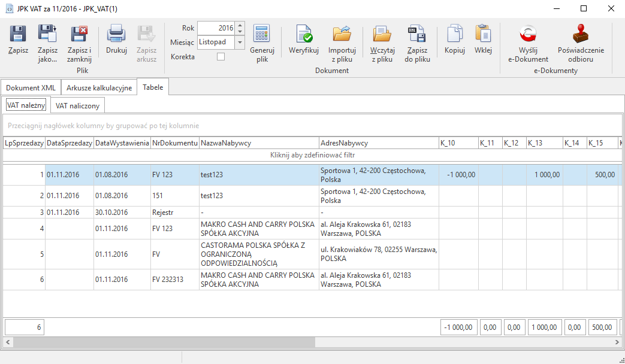Click the Zapisz save icon
The height and width of the screenshot is (364, 625).
coord(18,34)
